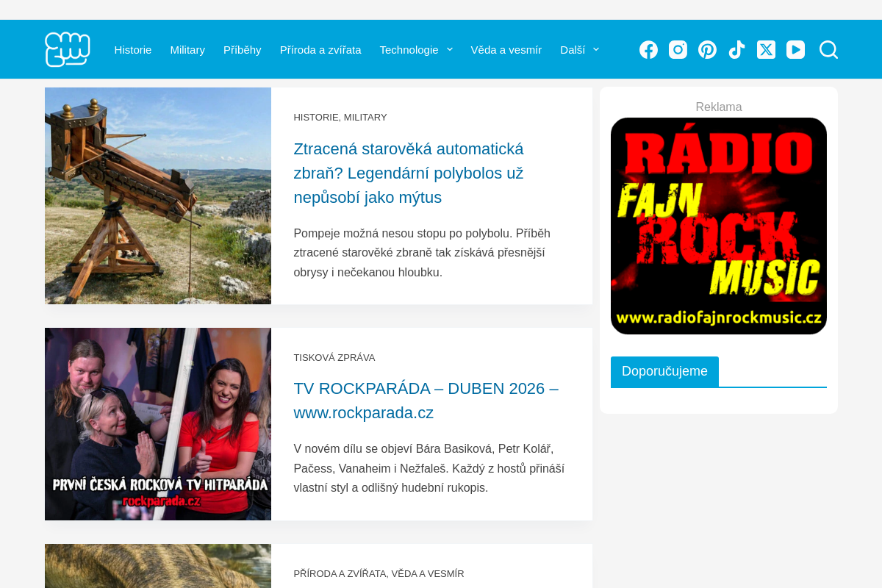Viewport: 882px width, 588px height.
Task: Click the TISKOVÁ ZPRÁVA category link
Action: click(334, 357)
